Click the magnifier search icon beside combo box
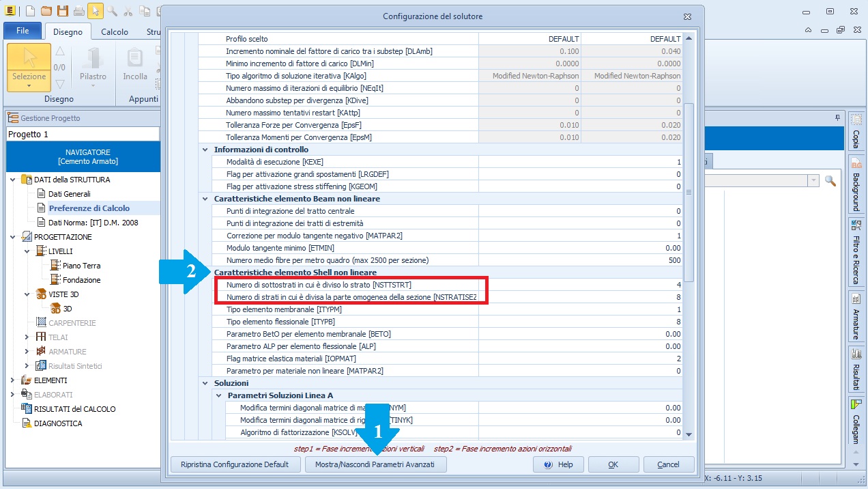The height and width of the screenshot is (489, 868). pos(830,180)
